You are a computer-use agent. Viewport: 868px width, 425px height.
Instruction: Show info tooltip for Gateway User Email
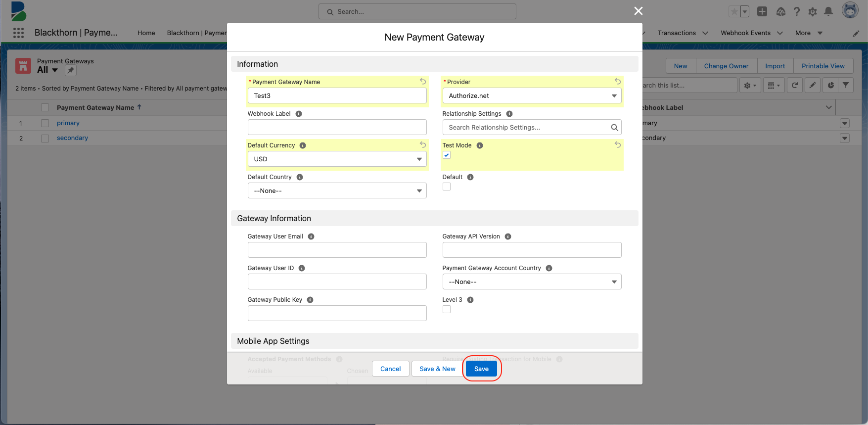click(311, 236)
